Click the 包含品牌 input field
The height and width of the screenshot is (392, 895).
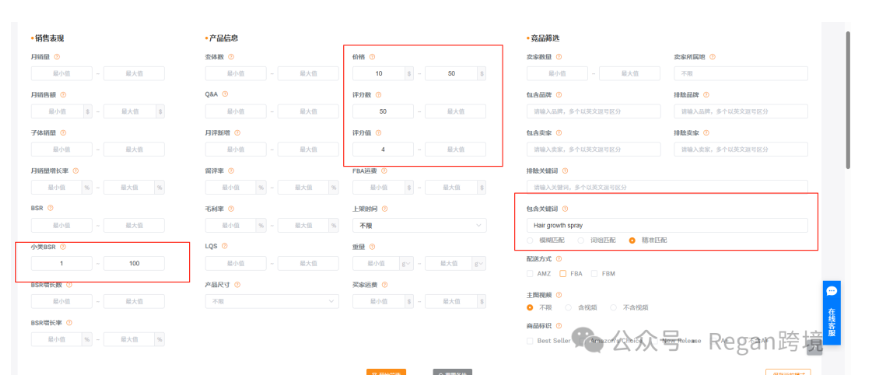[x=594, y=111]
